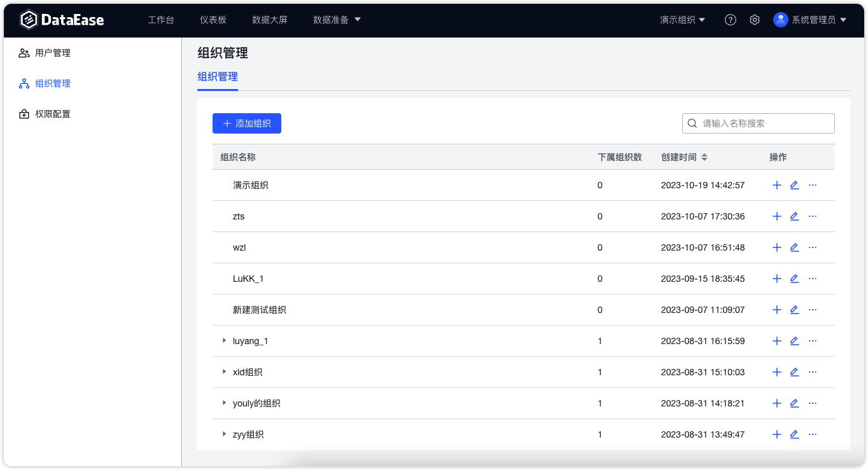
Task: Edit the LuKK_1 organization
Action: [x=794, y=279]
